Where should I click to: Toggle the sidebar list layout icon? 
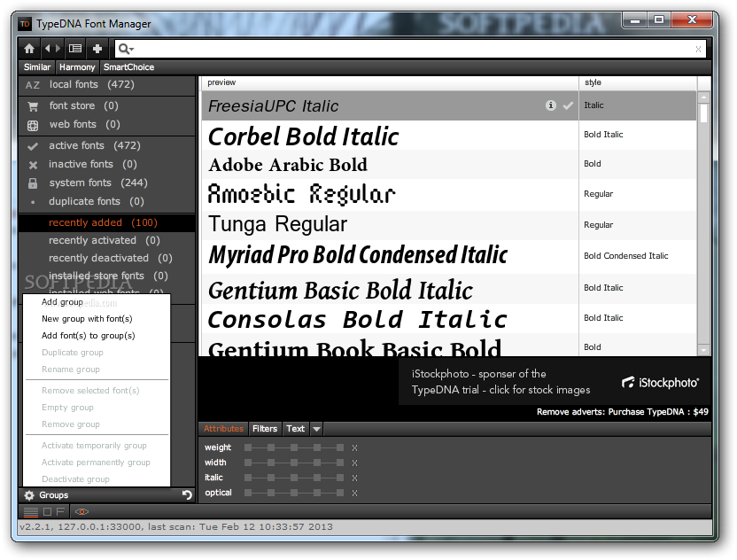tap(75, 49)
